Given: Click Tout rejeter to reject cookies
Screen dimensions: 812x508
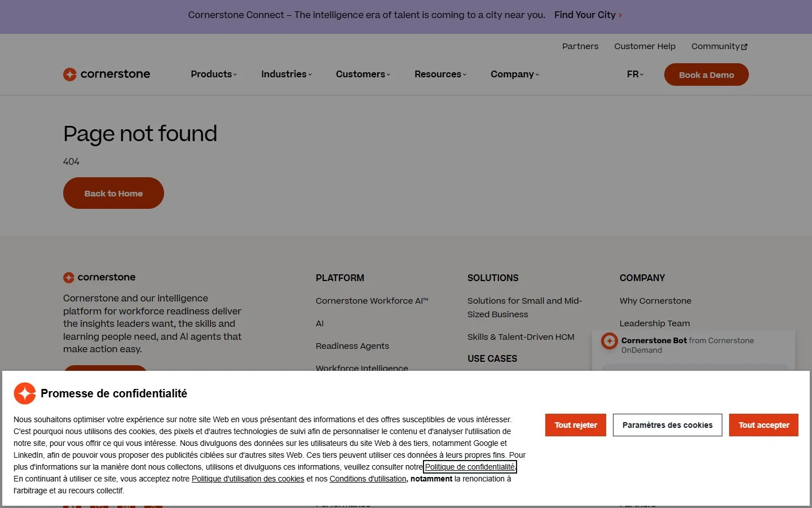Looking at the screenshot, I should pos(576,425).
